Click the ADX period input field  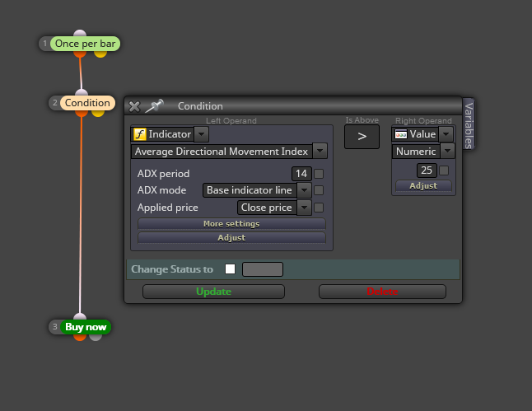(301, 174)
